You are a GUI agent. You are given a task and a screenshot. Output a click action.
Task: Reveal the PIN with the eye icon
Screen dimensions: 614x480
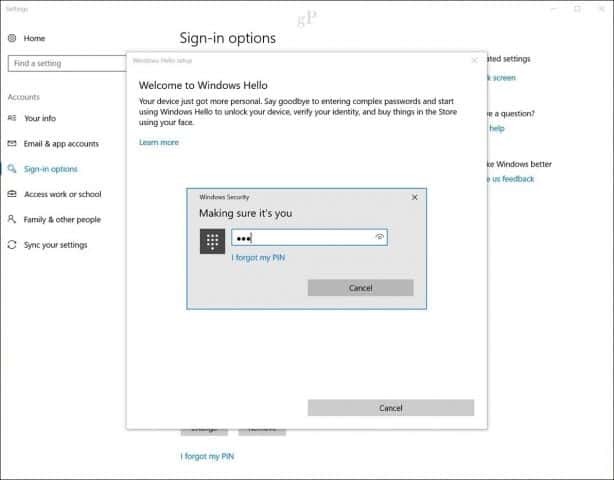(x=379, y=236)
